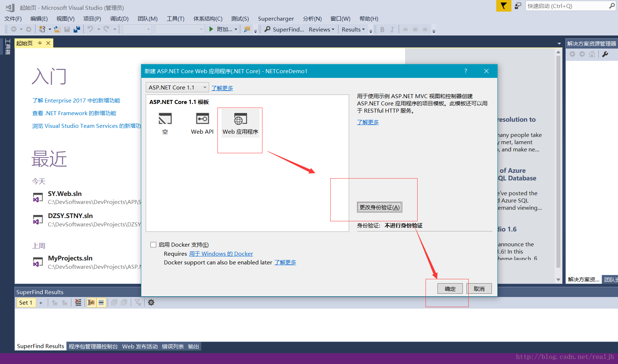Expand the Undo history dropdown arrow

click(99, 29)
